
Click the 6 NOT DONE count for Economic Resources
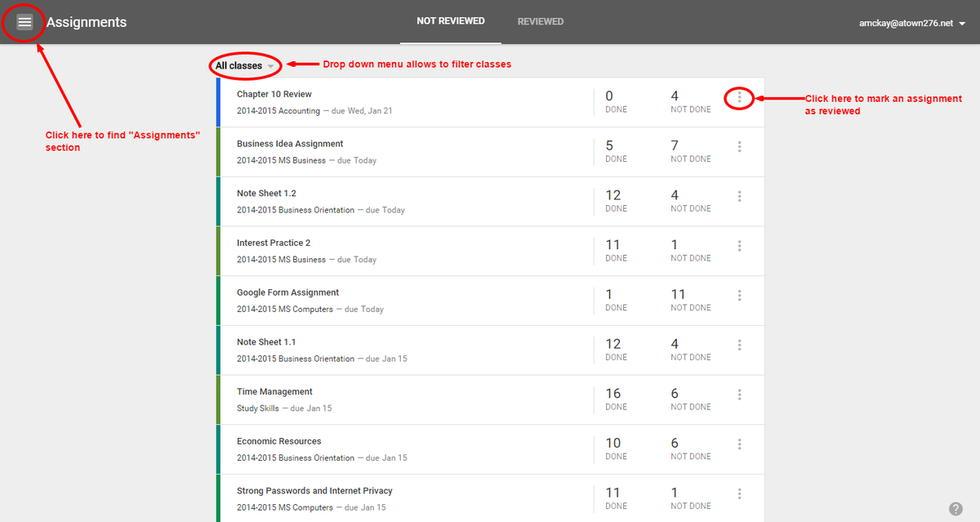pyautogui.click(x=691, y=448)
